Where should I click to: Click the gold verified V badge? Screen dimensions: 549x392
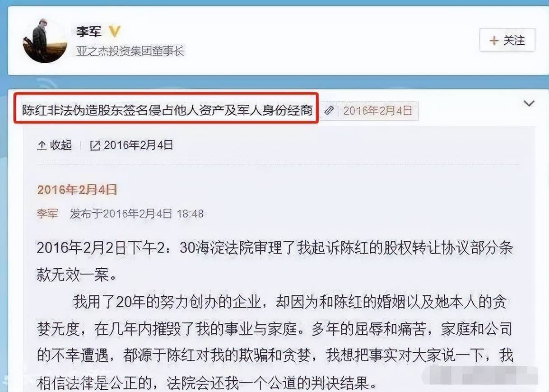115,32
